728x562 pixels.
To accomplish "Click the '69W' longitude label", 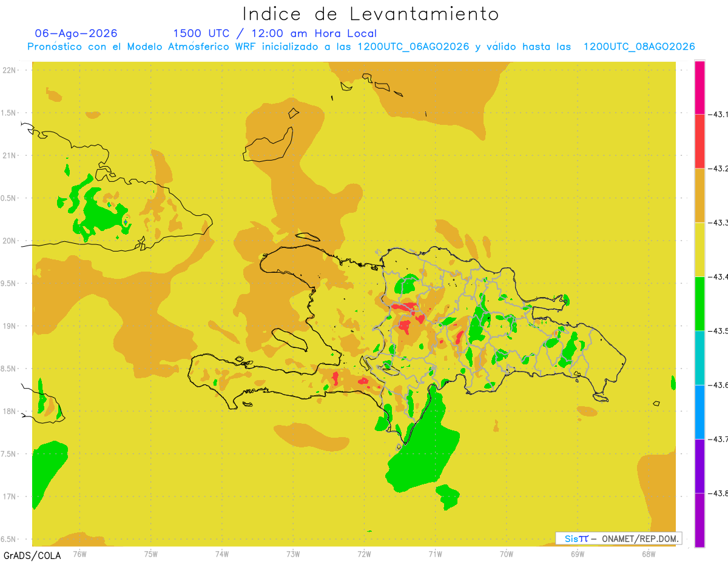I will pyautogui.click(x=578, y=554).
